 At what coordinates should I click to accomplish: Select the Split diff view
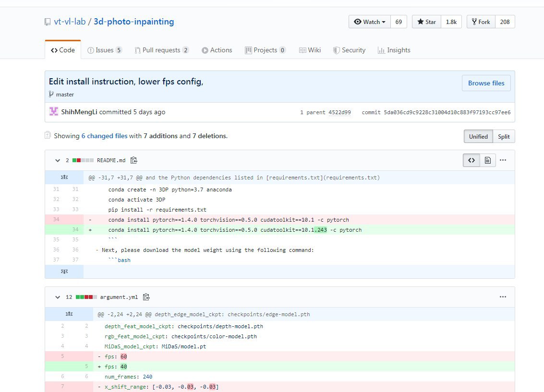point(504,137)
